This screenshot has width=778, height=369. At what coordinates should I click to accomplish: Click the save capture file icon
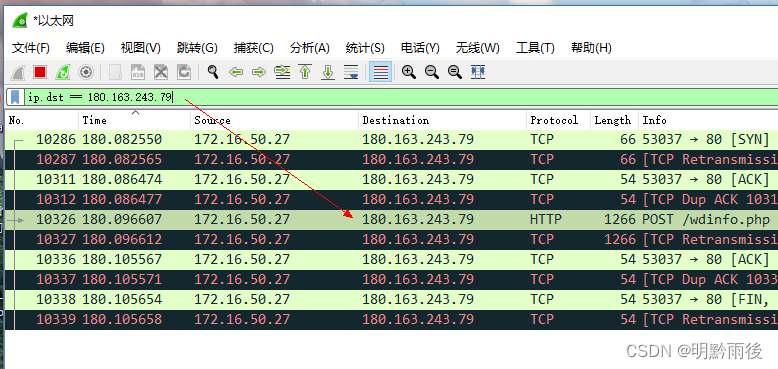[138, 72]
